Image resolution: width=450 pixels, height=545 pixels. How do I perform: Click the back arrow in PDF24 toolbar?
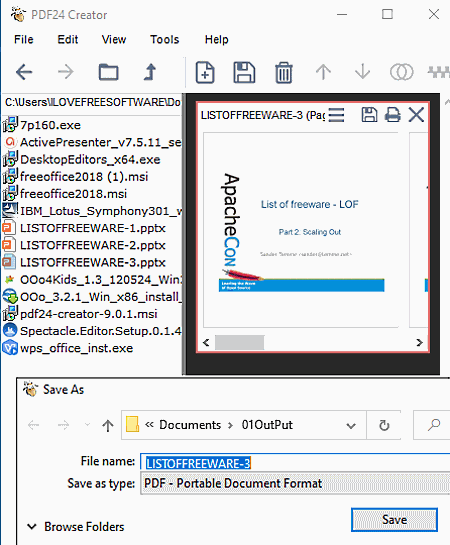point(24,72)
